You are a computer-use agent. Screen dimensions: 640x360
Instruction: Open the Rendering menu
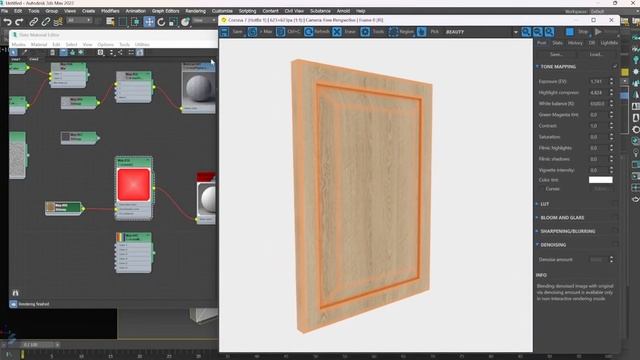(x=196, y=11)
